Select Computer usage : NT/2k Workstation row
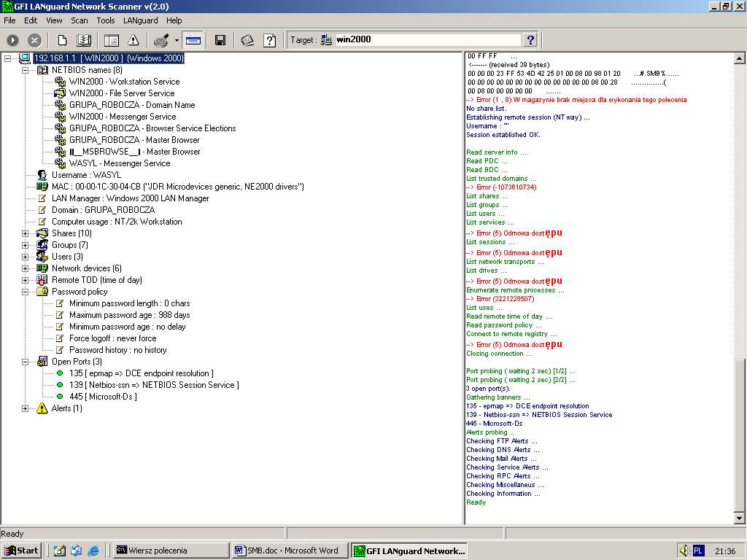 117,222
